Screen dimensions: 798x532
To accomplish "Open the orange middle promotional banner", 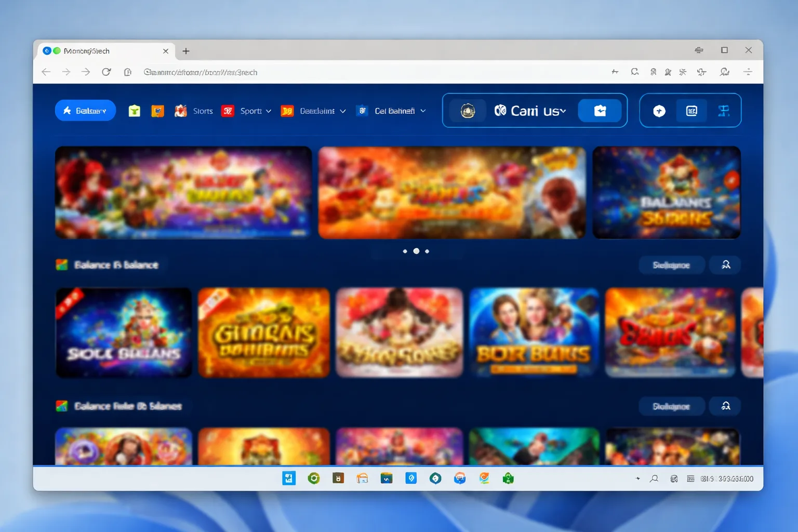I will click(x=452, y=193).
